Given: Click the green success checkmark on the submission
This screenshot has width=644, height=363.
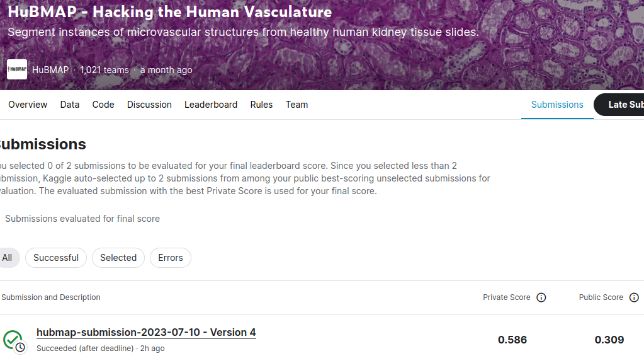Looking at the screenshot, I should point(13,337).
